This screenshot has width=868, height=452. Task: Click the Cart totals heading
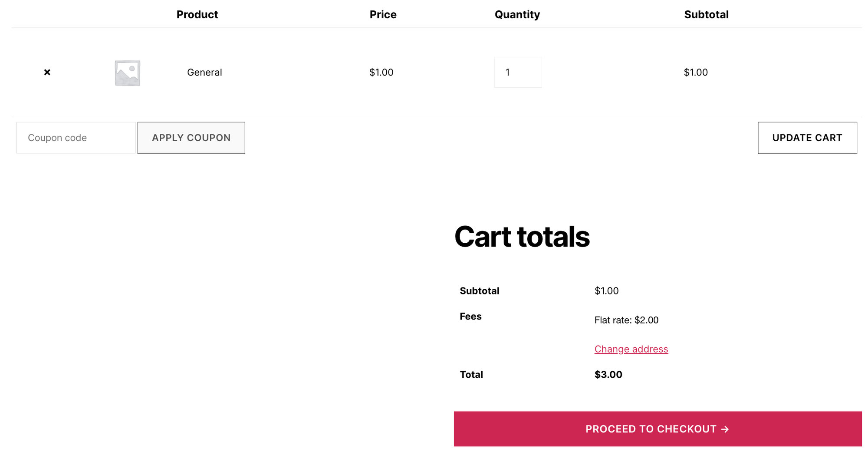[x=522, y=237]
